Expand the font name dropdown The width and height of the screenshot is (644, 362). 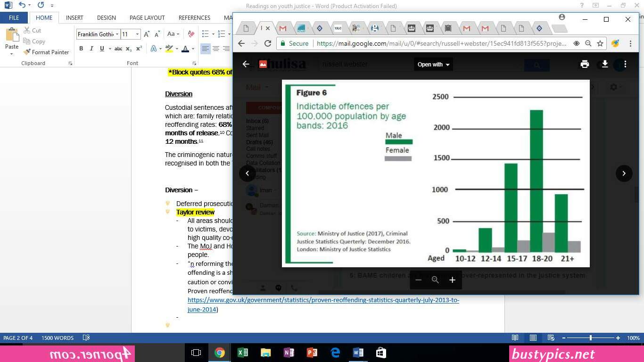pyautogui.click(x=117, y=34)
